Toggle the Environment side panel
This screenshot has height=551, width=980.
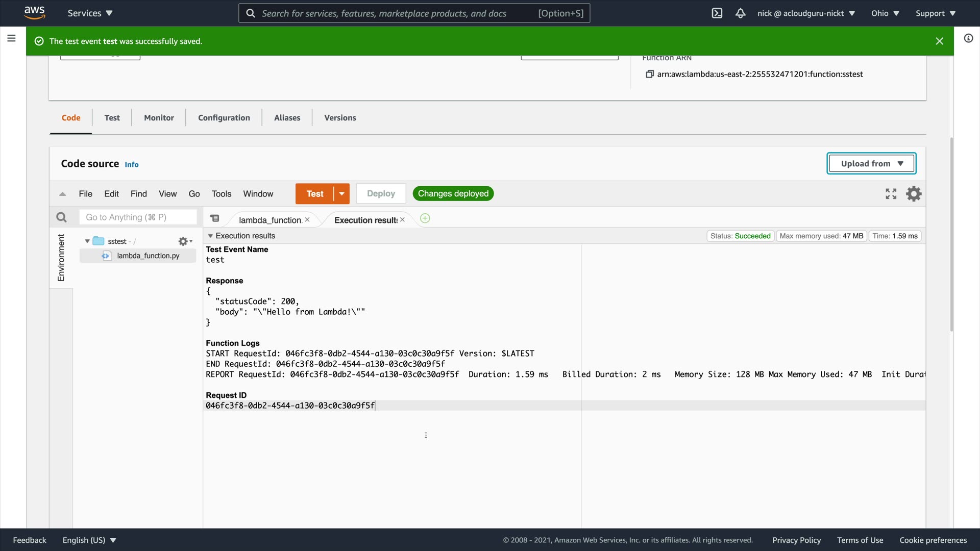coord(61,258)
